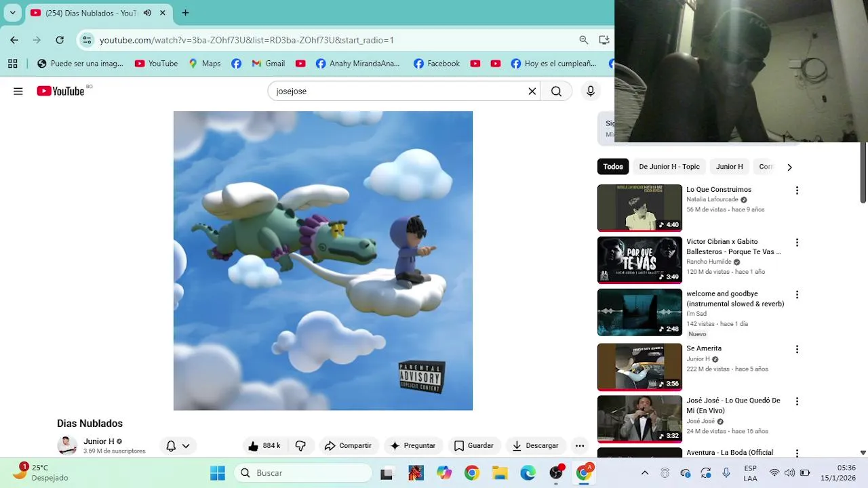Open more actions ellipsis below video
Image resolution: width=868 pixels, height=488 pixels.
click(580, 445)
